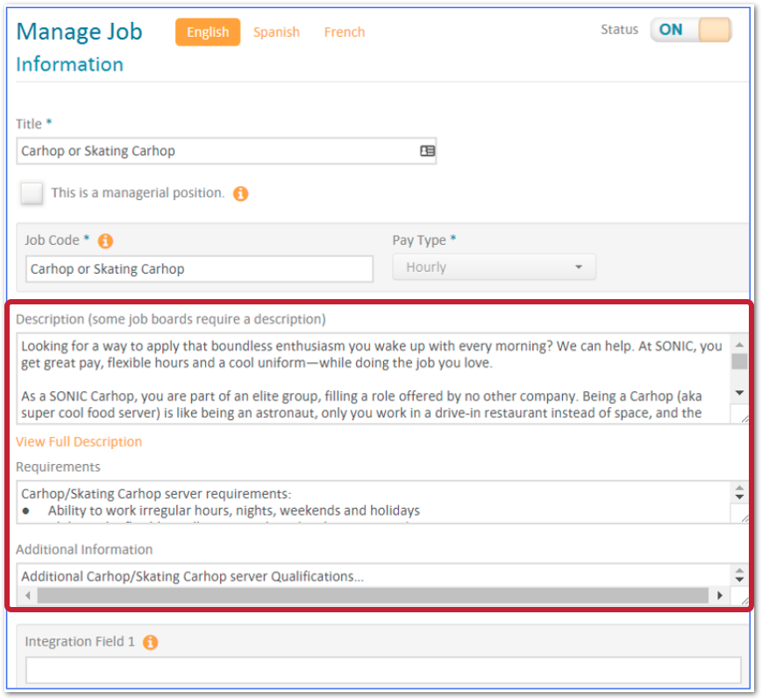Check the This is a managerial position checkbox
Image resolution: width=762 pixels, height=700 pixels.
(32, 193)
